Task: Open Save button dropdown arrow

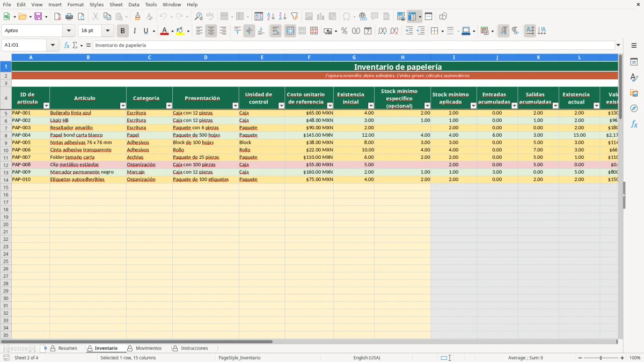Action: pos(46,17)
